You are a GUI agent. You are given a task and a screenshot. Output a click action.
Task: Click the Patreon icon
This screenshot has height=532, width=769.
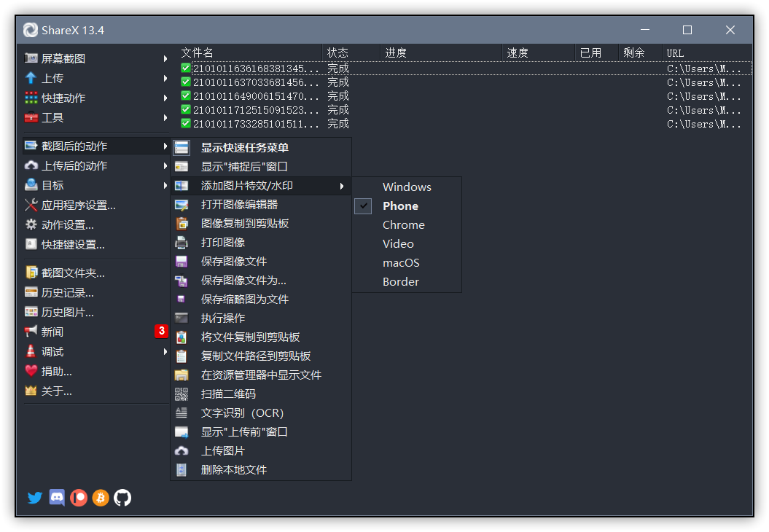(79, 498)
